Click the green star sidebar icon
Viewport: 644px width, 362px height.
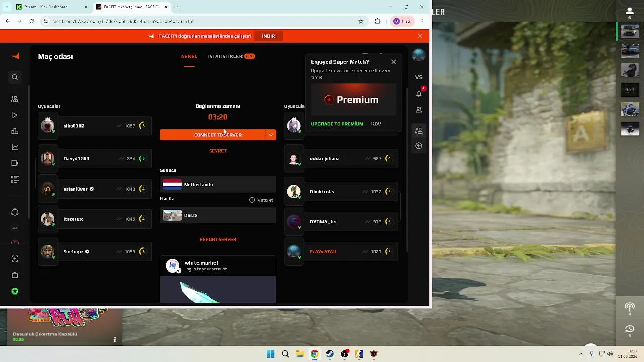point(15,291)
